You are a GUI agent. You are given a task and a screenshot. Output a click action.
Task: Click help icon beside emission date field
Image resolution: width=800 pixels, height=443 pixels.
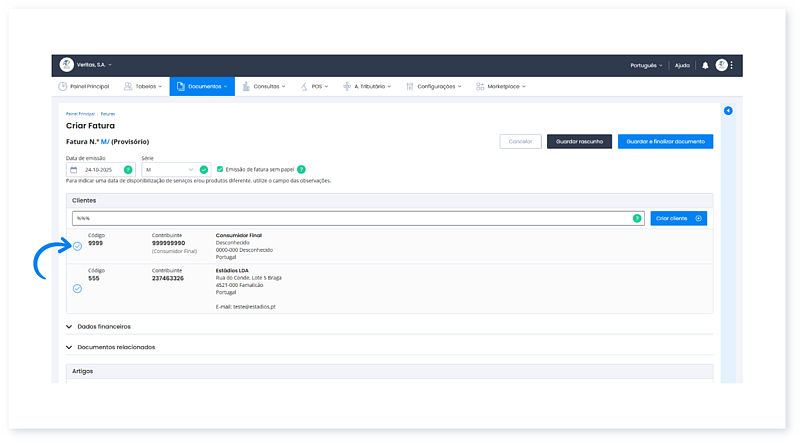128,170
